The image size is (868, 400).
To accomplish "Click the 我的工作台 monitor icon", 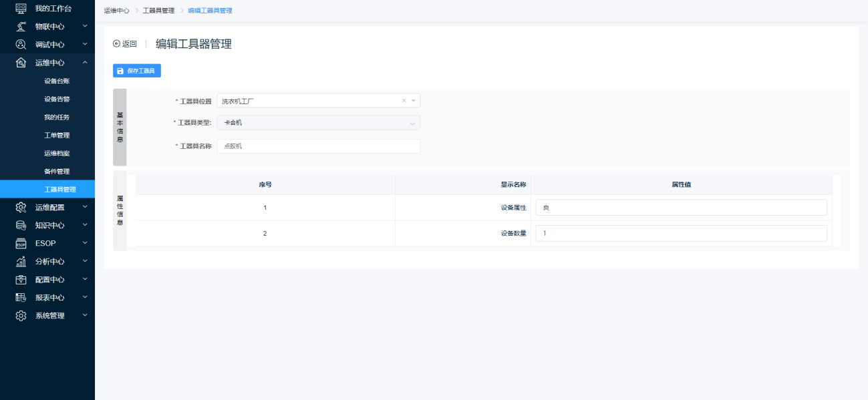I will point(21,9).
